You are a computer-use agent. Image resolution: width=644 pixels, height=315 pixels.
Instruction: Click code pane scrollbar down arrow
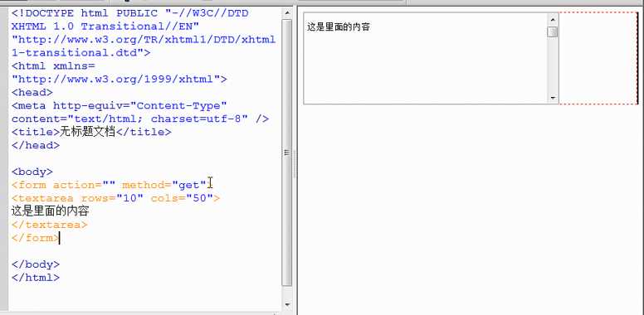[287, 304]
